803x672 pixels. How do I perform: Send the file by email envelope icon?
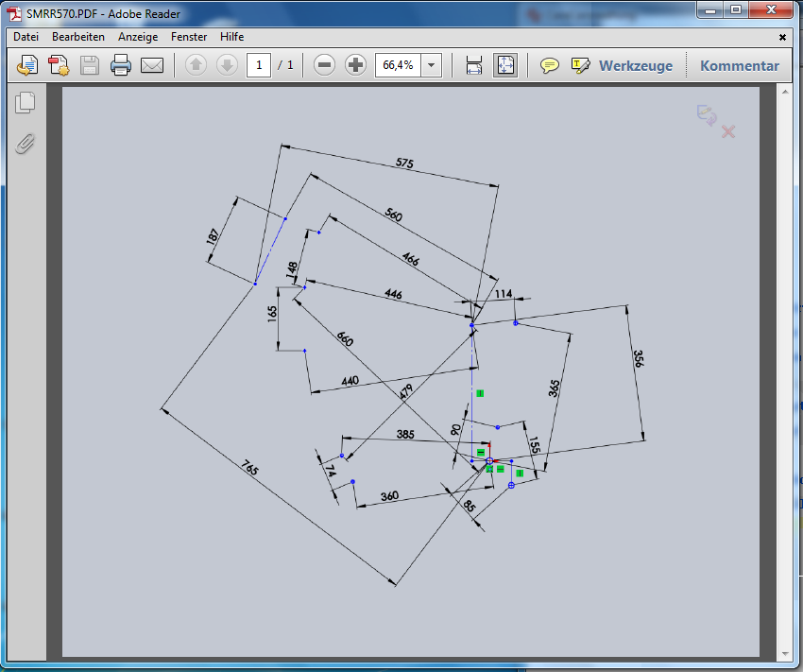coord(152,65)
